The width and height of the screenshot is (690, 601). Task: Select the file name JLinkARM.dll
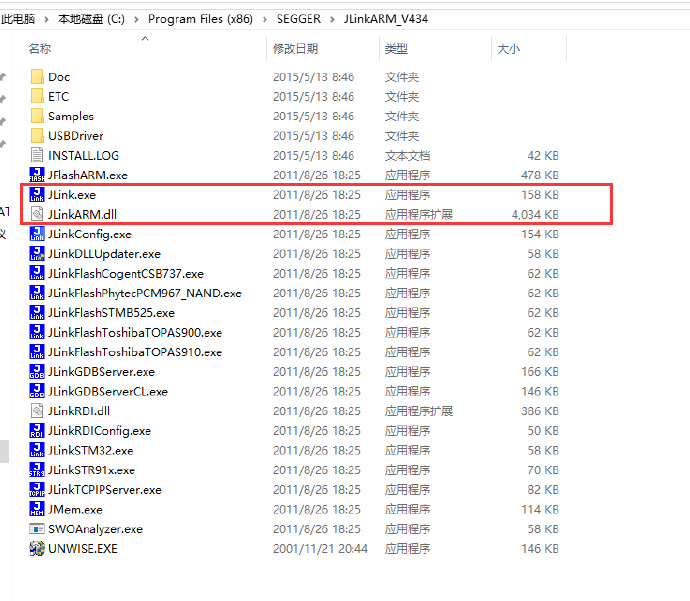tap(82, 215)
